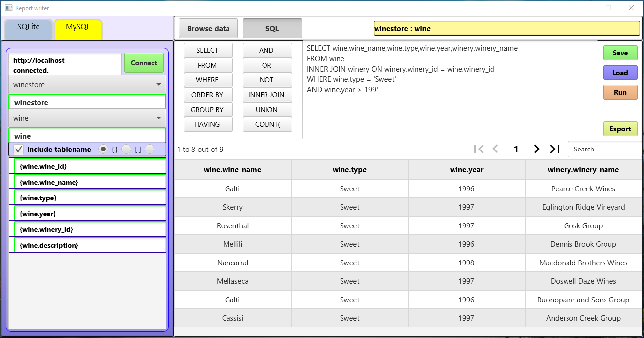Open the Browse data view

[x=208, y=29]
